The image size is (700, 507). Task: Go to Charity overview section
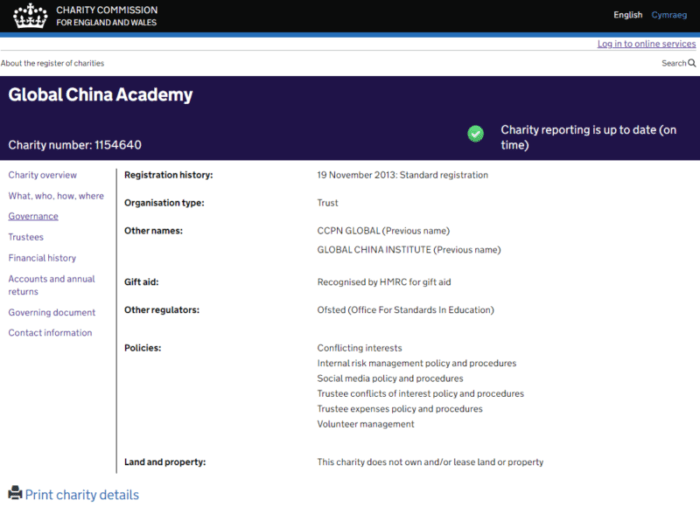(42, 175)
